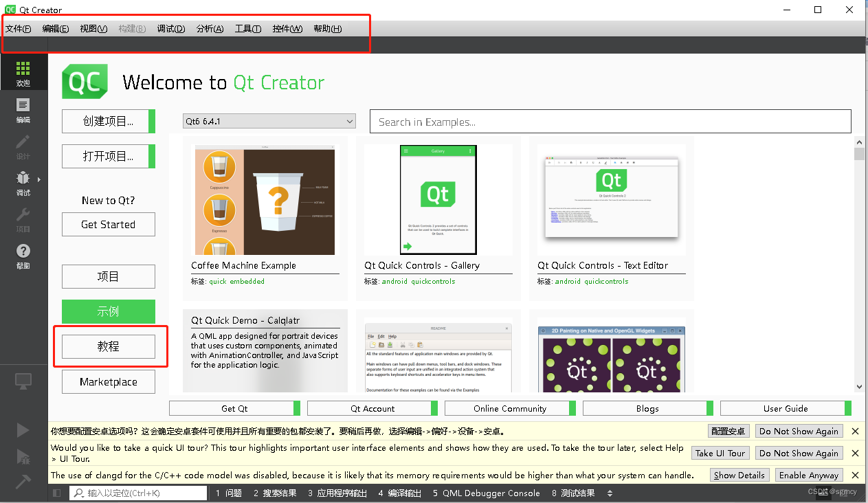868x503 pixels.
Task: Open the 编辑 Edit mode in sidebar
Action: (x=23, y=110)
